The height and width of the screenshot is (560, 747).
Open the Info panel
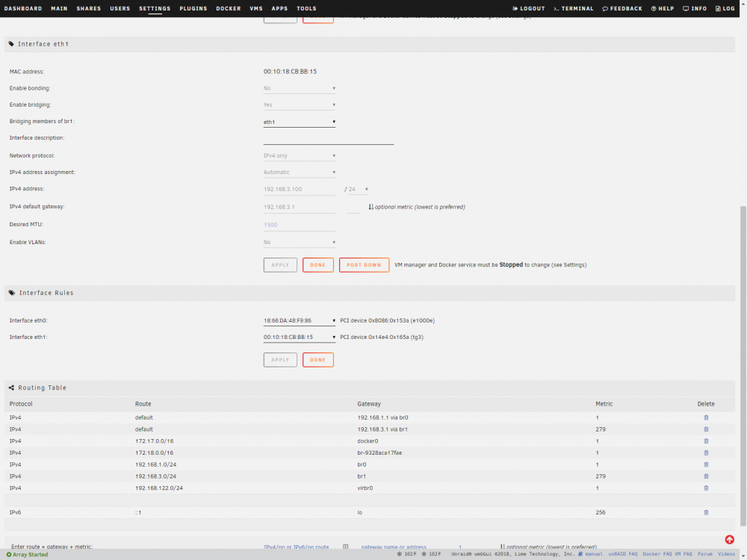click(695, 8)
